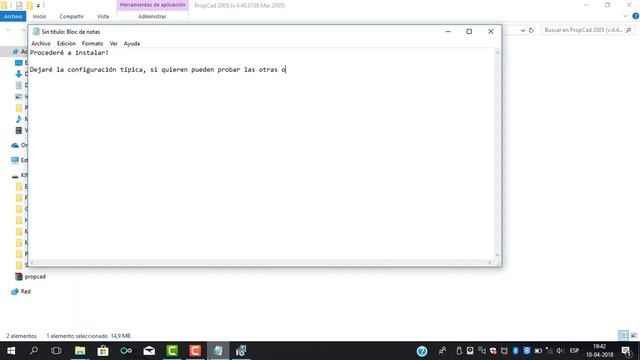Click the Downloads arrow icon in sidebar
Image resolution: width=640 pixels, height=360 pixels.
click(x=18, y=74)
